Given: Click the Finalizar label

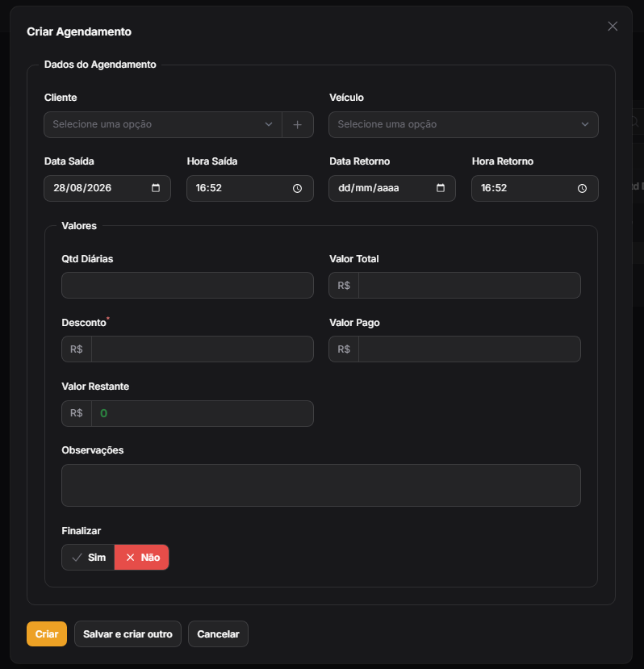Looking at the screenshot, I should [x=81, y=531].
